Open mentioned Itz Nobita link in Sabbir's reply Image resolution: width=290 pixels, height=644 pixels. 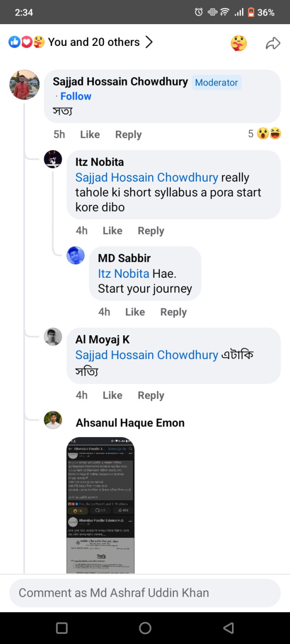124,273
